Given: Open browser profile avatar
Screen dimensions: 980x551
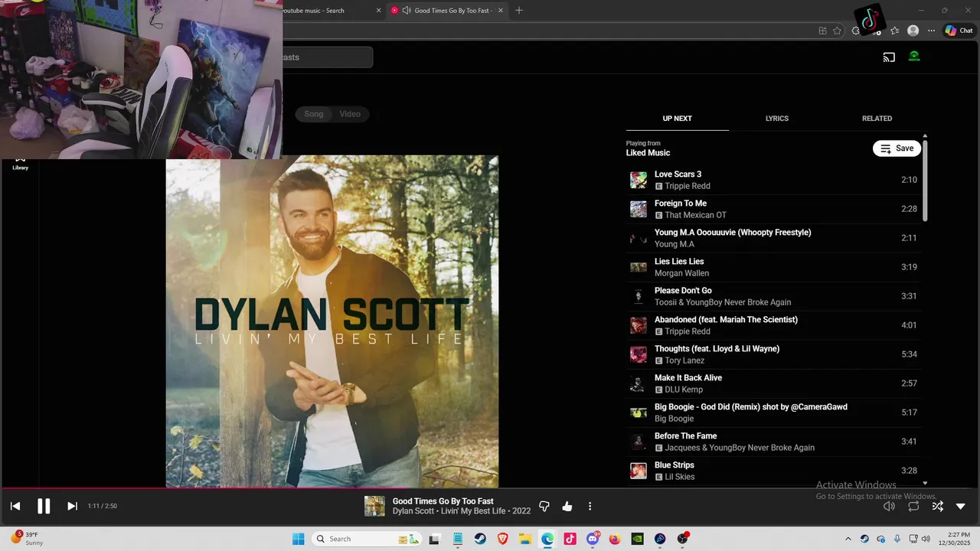Looking at the screenshot, I should tap(913, 31).
